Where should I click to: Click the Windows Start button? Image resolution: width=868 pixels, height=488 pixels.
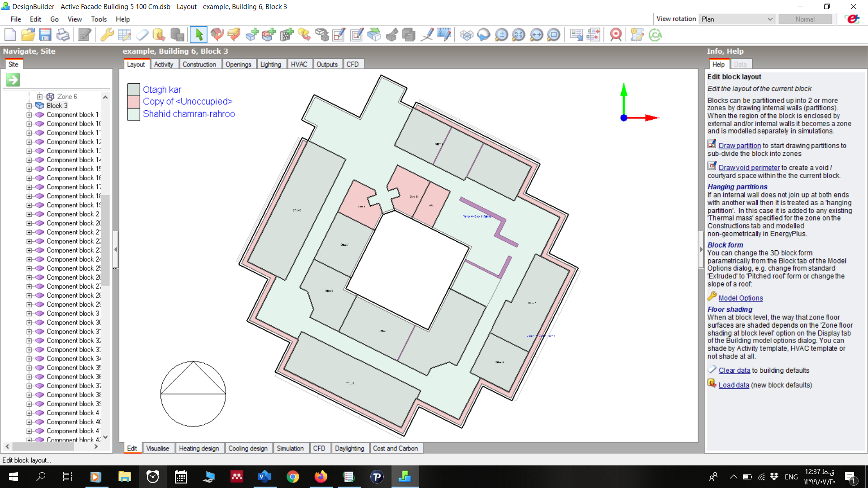tap(14, 477)
